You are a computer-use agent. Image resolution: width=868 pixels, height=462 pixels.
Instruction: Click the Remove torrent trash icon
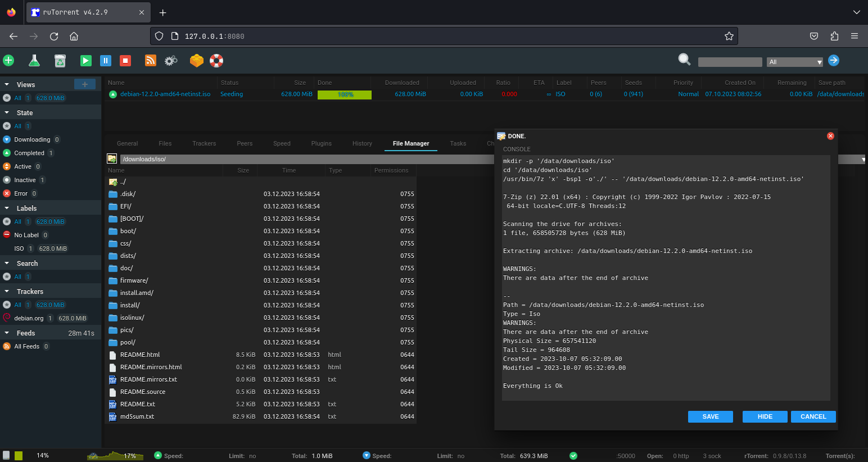coord(60,60)
